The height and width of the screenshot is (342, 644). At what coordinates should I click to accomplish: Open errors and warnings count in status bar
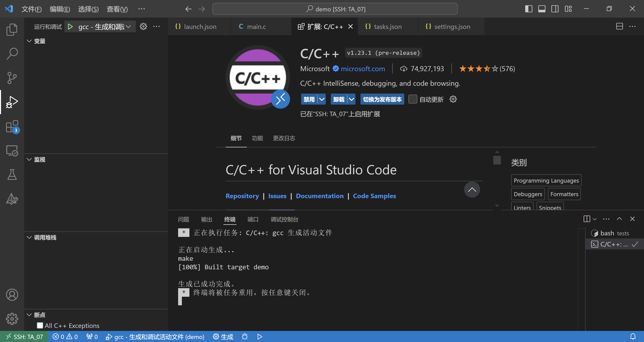pyautogui.click(x=65, y=336)
